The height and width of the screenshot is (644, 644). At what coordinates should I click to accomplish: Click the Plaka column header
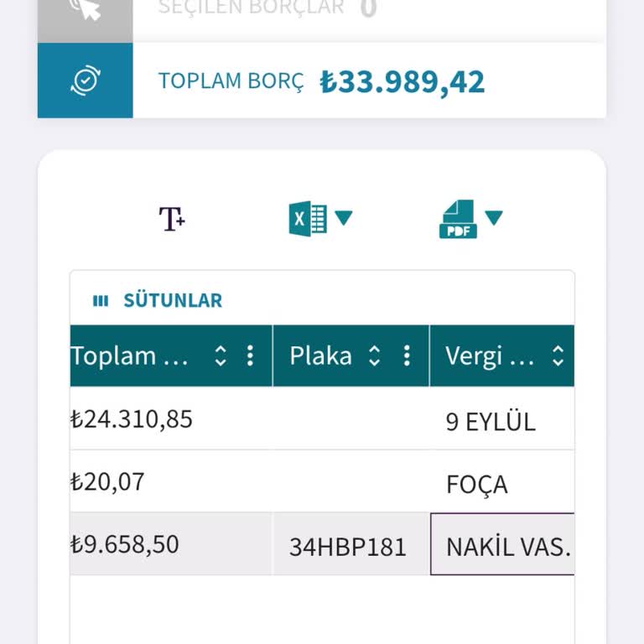320,356
